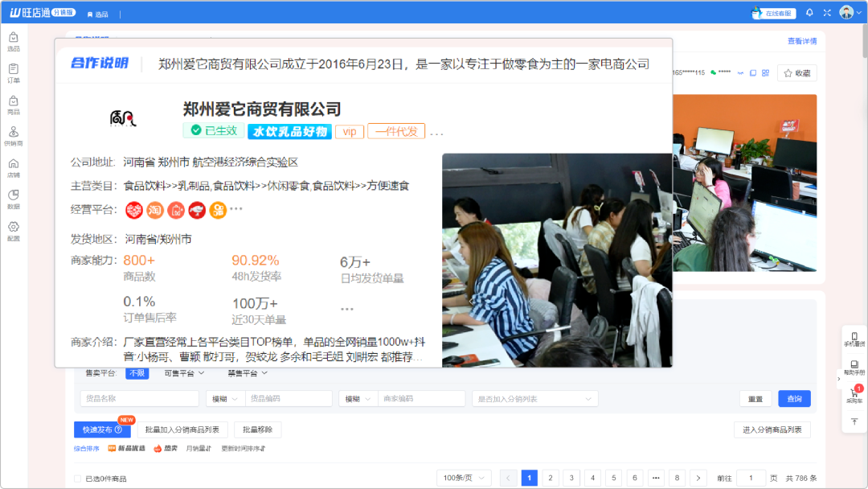The image size is (868, 489).
Task: Open the 查看详情 link
Action: [802, 41]
